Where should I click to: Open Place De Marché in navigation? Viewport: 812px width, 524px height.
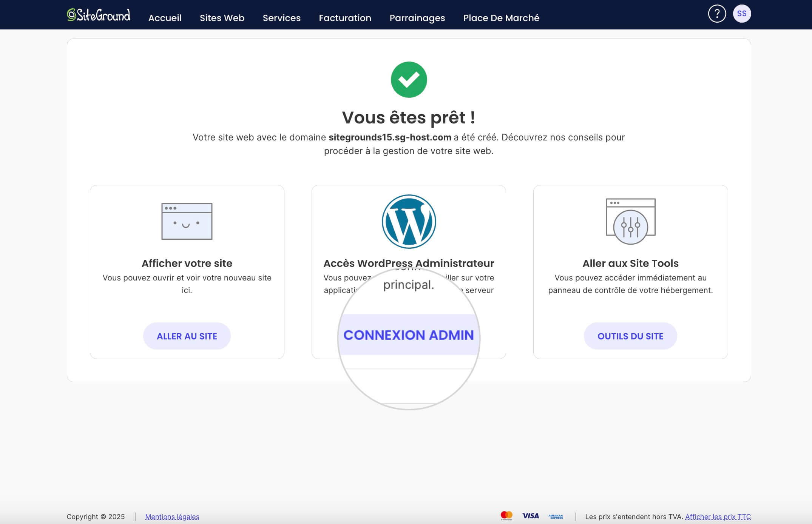pos(502,18)
